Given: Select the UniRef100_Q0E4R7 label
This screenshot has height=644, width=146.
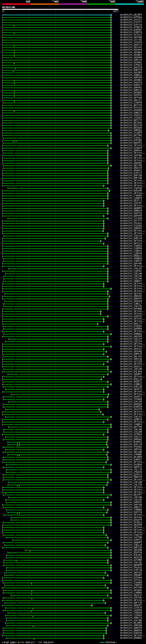Looking at the screenshot, I should pyautogui.click(x=131, y=30).
